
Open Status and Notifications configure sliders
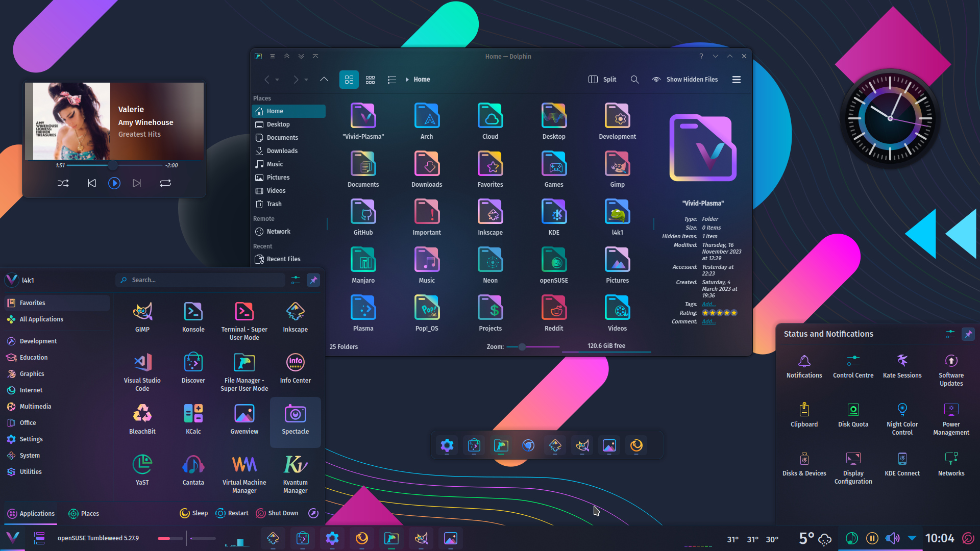click(950, 334)
